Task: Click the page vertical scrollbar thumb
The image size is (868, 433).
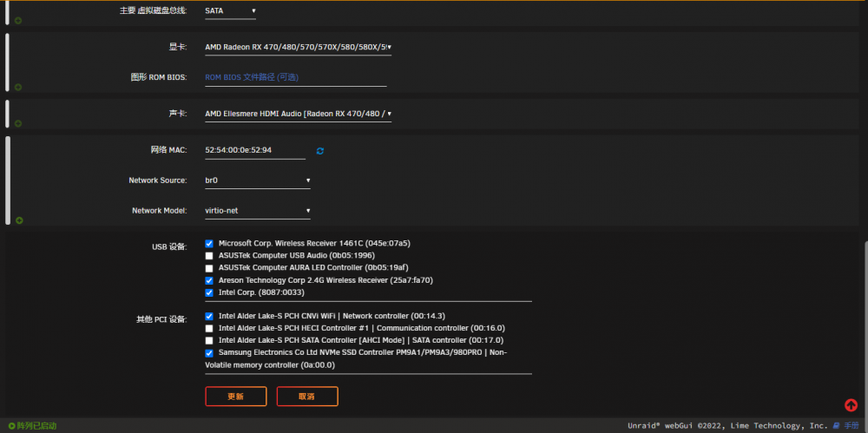Action: [x=865, y=328]
